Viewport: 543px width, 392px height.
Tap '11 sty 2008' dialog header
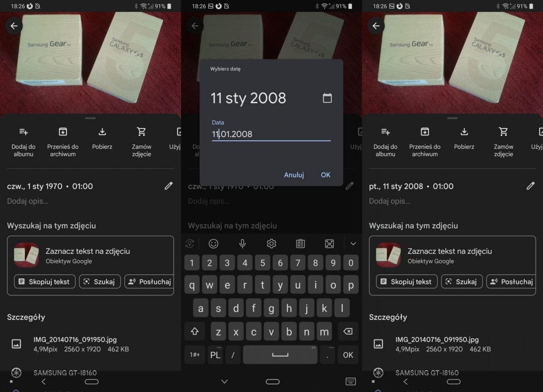tap(249, 98)
